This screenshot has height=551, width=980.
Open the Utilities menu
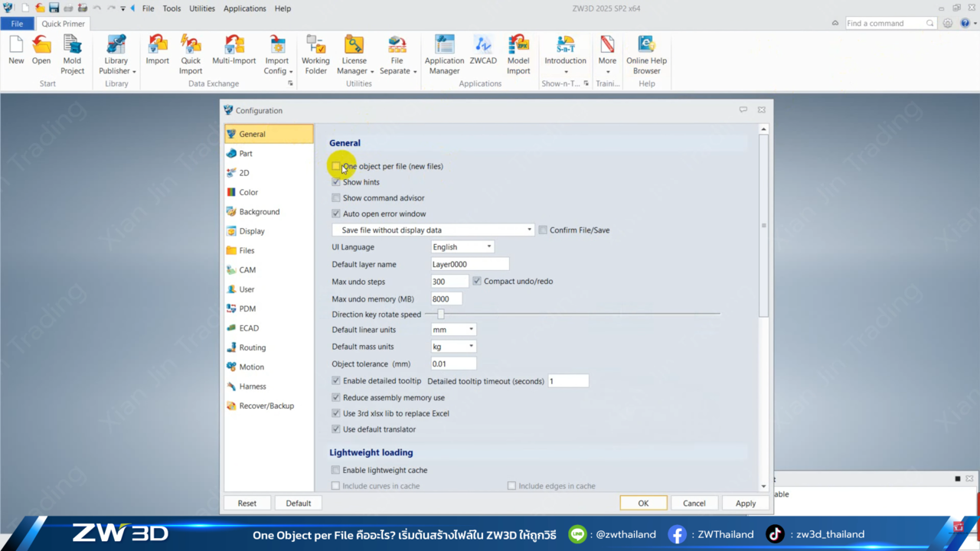point(202,8)
